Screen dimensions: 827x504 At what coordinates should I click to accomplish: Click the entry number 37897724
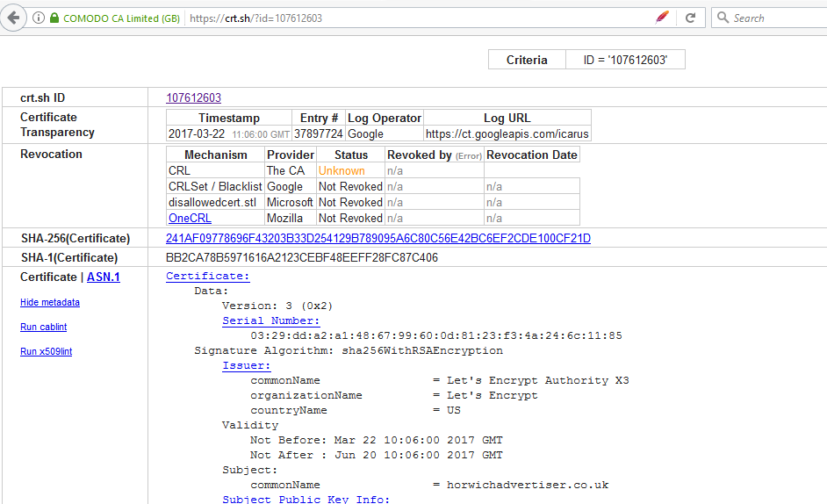pyautogui.click(x=319, y=134)
